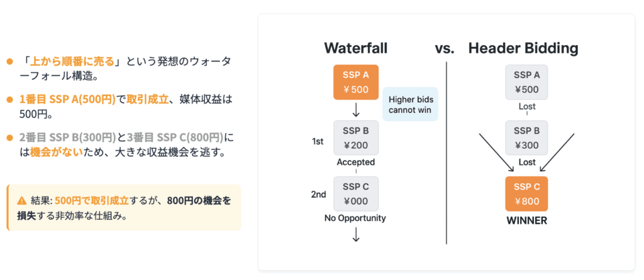The height and width of the screenshot is (280, 644).
Task: Click the yellow 結果 summary box
Action: pos(124,208)
